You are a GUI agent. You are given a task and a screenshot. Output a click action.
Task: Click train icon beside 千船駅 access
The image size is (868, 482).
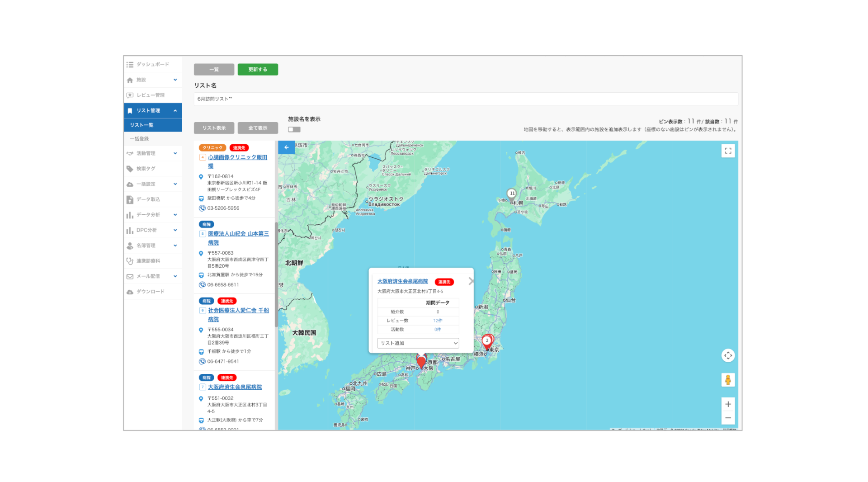tap(201, 351)
